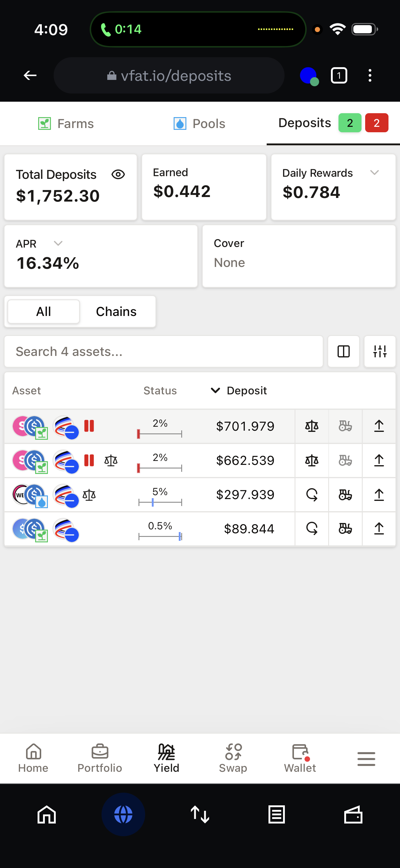The height and width of the screenshot is (868, 400).
Task: Switch to the Chains filter toggle
Action: [116, 312]
